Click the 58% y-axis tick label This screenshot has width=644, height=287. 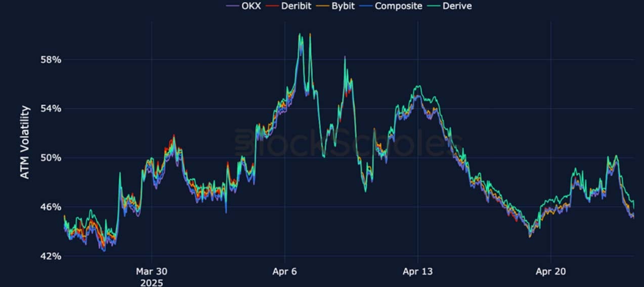pyautogui.click(x=51, y=60)
